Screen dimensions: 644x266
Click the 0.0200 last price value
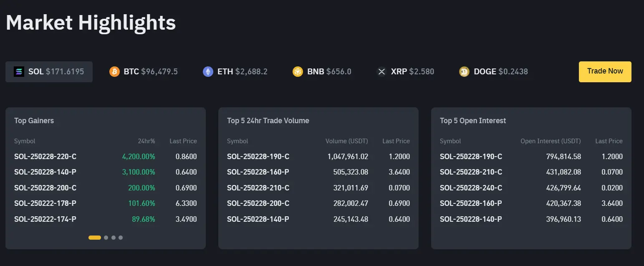(611, 188)
